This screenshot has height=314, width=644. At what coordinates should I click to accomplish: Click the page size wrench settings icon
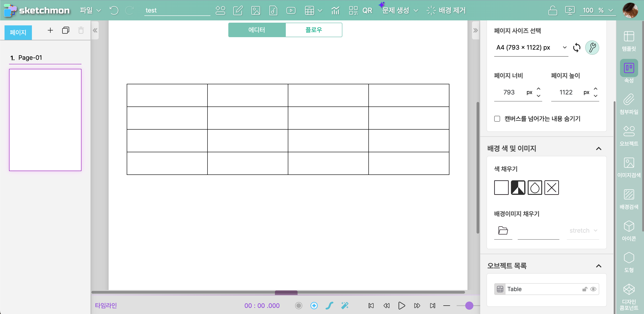pyautogui.click(x=592, y=47)
